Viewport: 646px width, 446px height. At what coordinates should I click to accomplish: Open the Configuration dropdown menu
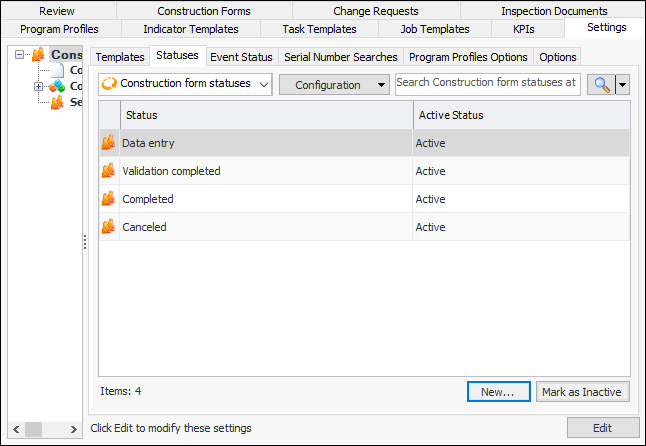tap(334, 85)
